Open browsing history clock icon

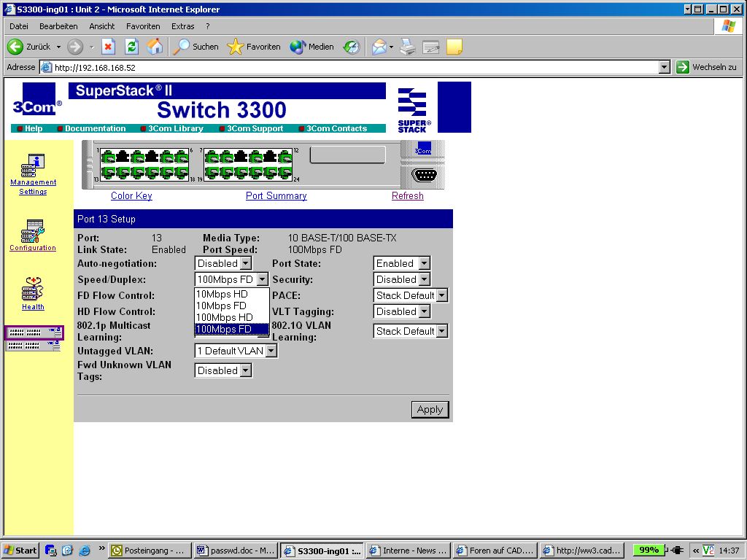tap(352, 47)
